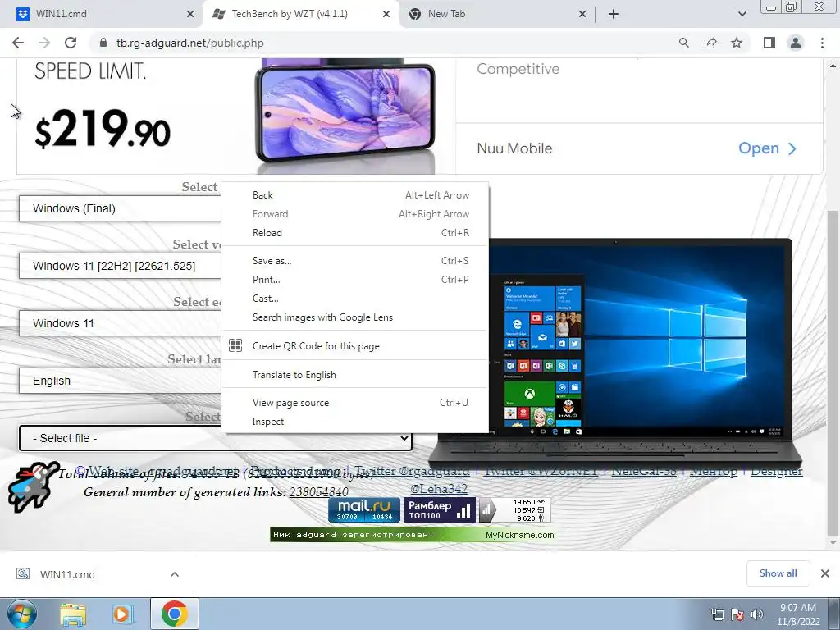Open the media player taskbar icon
Viewport: 840px width, 630px height.
[x=122, y=614]
